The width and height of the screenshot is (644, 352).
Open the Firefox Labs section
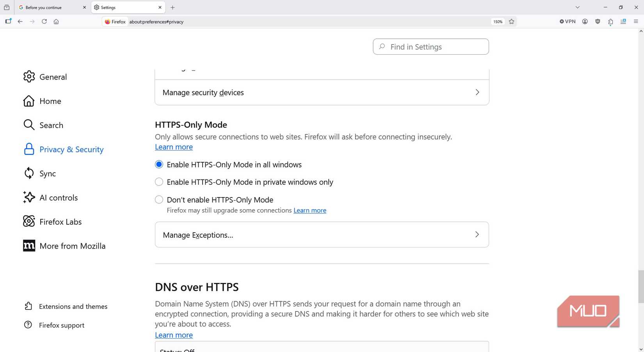(60, 222)
